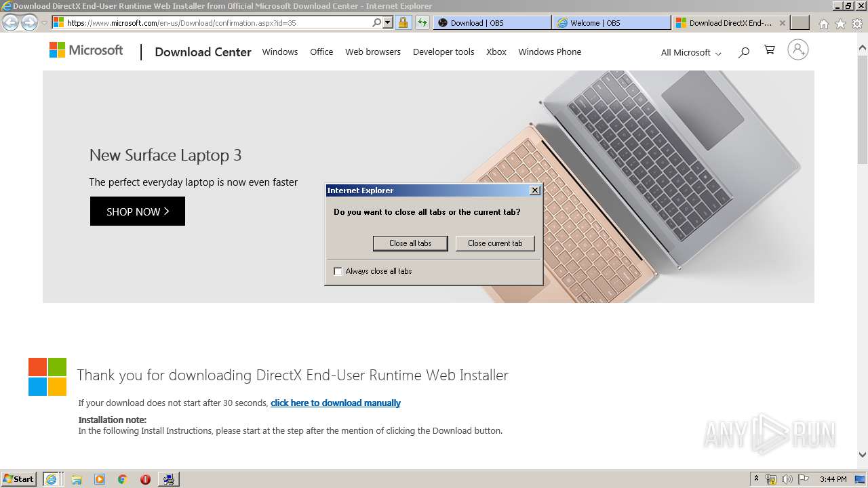Click the account sign-in avatar icon
868x488 pixels.
[x=798, y=49]
